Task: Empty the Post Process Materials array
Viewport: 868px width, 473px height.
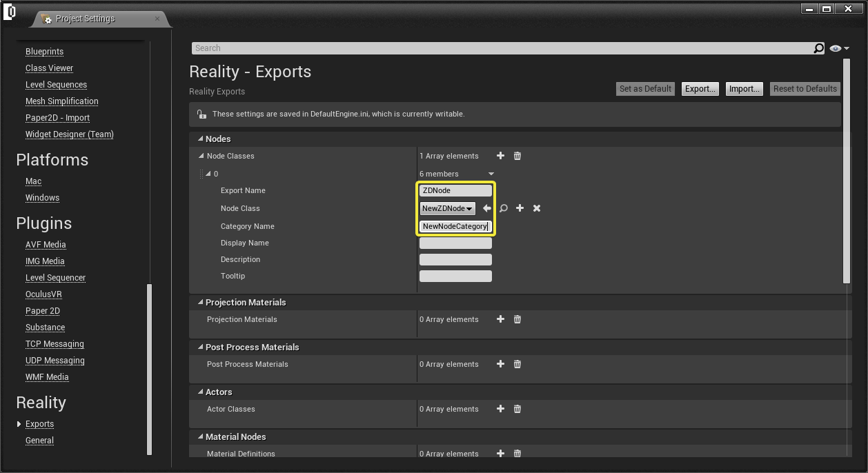Action: pyautogui.click(x=517, y=364)
